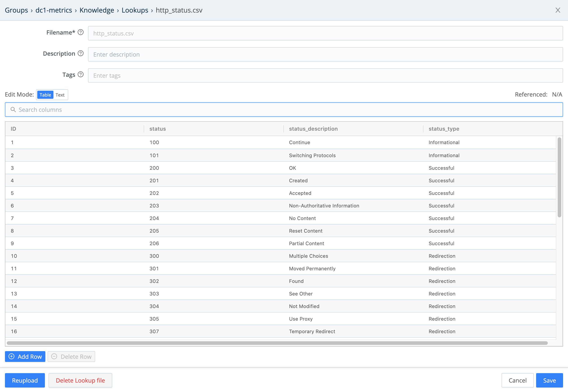Viewport: 568px width, 392px height.
Task: Add a row with the plus button
Action: [x=25, y=356]
